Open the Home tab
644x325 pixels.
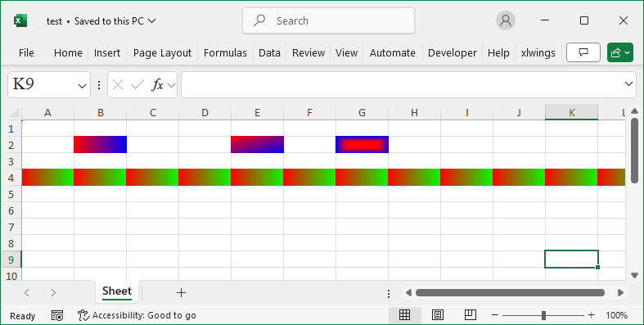click(x=68, y=53)
